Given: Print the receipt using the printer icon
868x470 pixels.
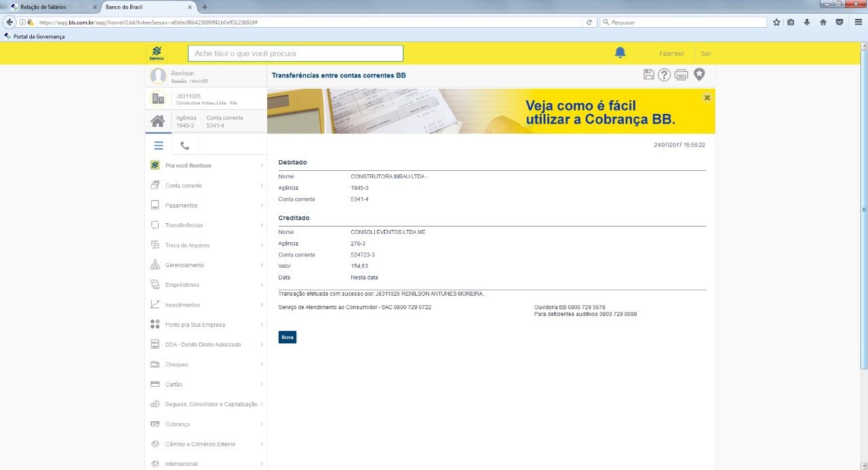Looking at the screenshot, I should [x=681, y=75].
